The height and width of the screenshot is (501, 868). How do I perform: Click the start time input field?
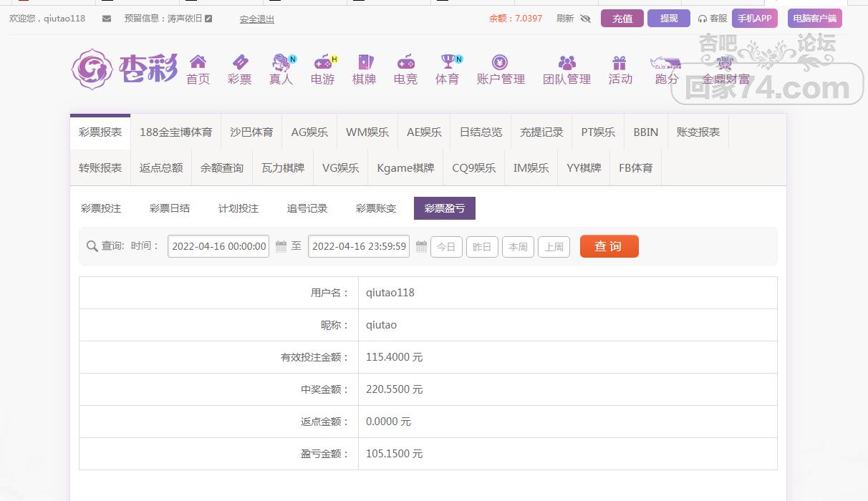pyautogui.click(x=218, y=246)
